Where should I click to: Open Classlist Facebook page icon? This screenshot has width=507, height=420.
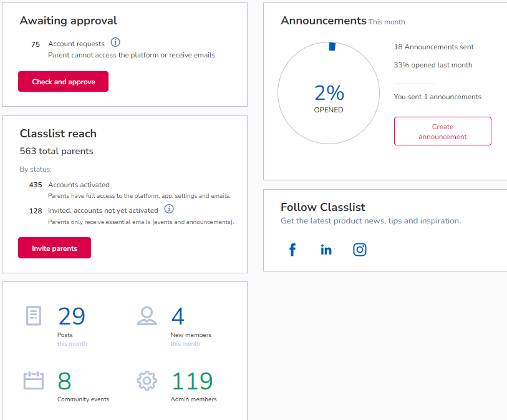tap(292, 250)
